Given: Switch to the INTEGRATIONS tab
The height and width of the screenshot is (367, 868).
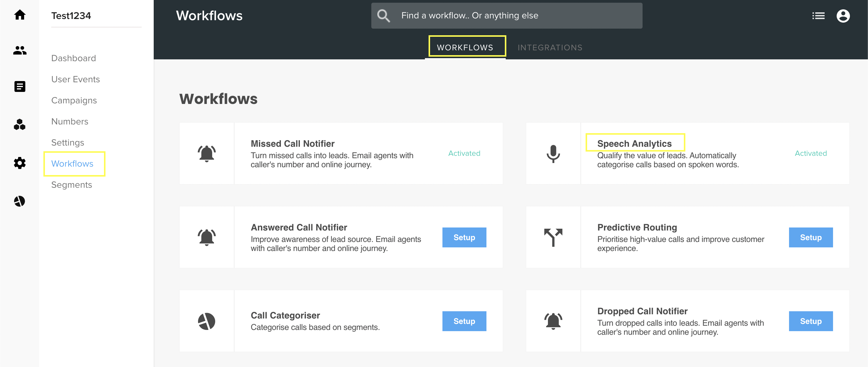Looking at the screenshot, I should [550, 48].
